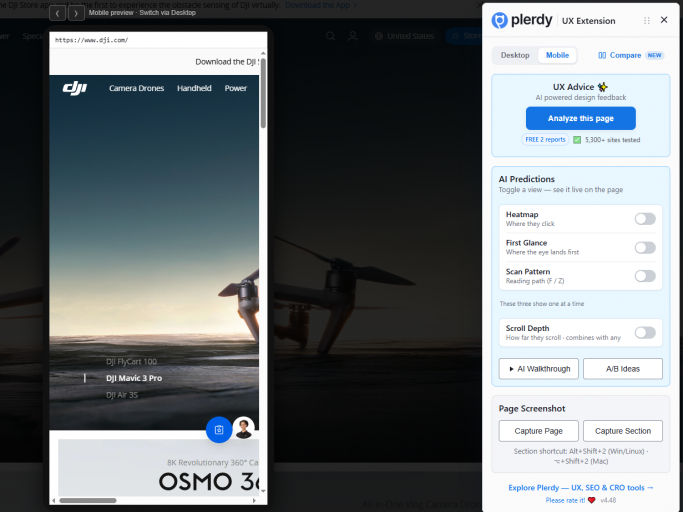Go forward with the mobile preview right arrow
The height and width of the screenshot is (512, 683).
click(x=76, y=13)
